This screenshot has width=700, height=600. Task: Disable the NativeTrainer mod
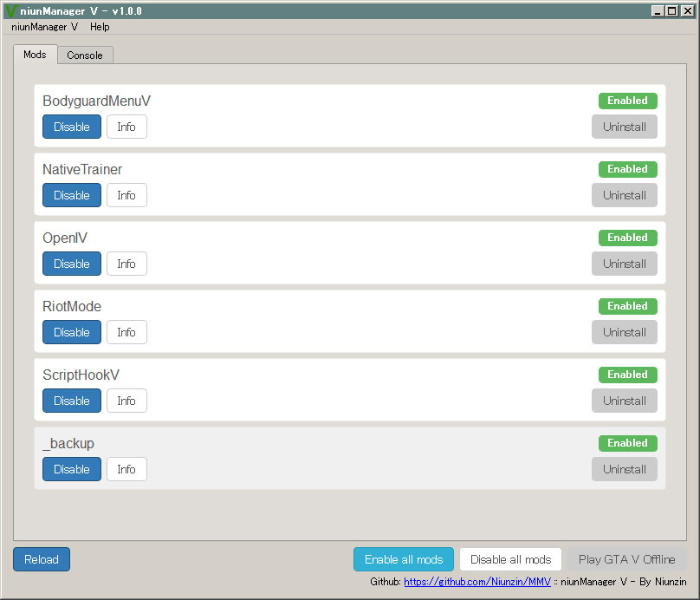tap(72, 195)
